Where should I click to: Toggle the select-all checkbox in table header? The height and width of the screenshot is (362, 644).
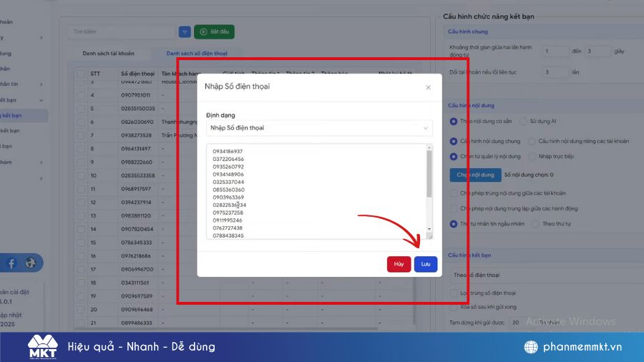[80, 74]
